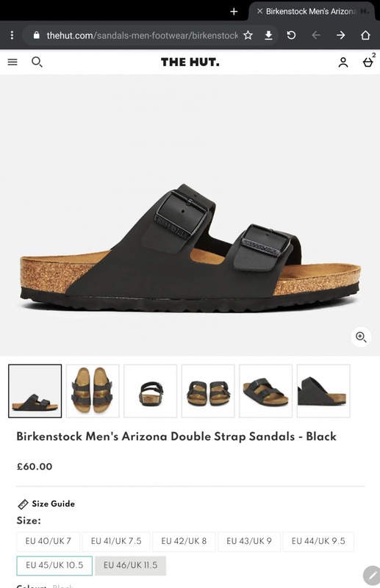Open the site search magnifier
The height and width of the screenshot is (588, 380).
[x=37, y=62]
